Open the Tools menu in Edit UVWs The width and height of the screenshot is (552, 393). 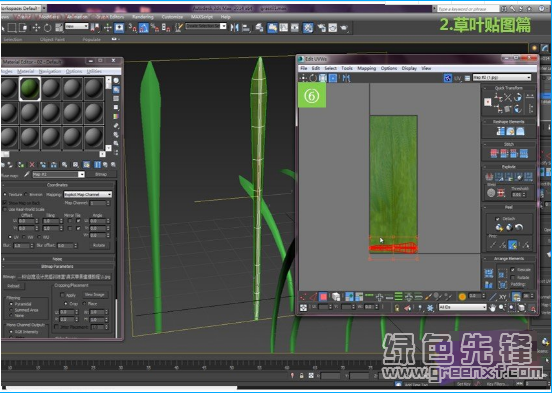click(x=347, y=68)
